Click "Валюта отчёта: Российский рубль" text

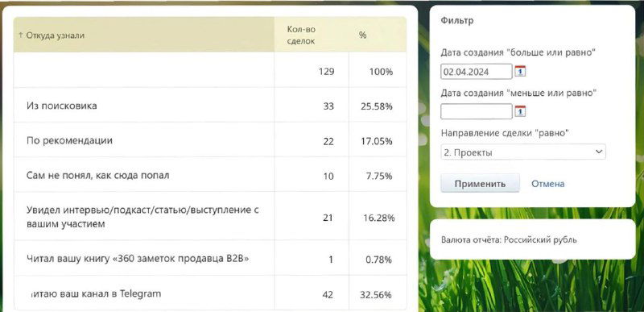[509, 240]
